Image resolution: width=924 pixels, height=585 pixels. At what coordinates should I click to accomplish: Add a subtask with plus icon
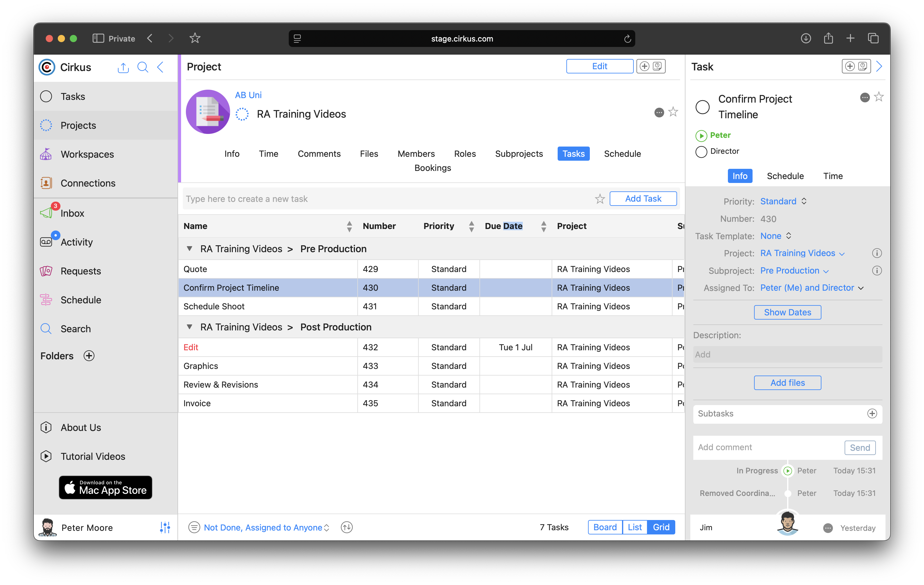872,413
